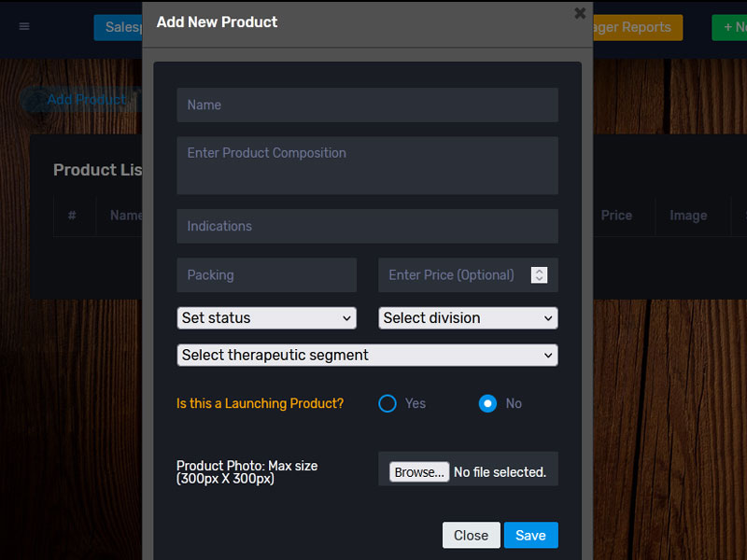The width and height of the screenshot is (747, 560).
Task: Select Yes for Launching Product
Action: 388,403
